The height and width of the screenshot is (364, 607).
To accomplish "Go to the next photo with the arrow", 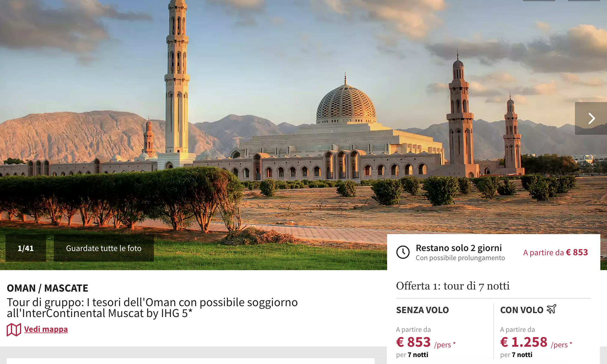I will pyautogui.click(x=591, y=118).
